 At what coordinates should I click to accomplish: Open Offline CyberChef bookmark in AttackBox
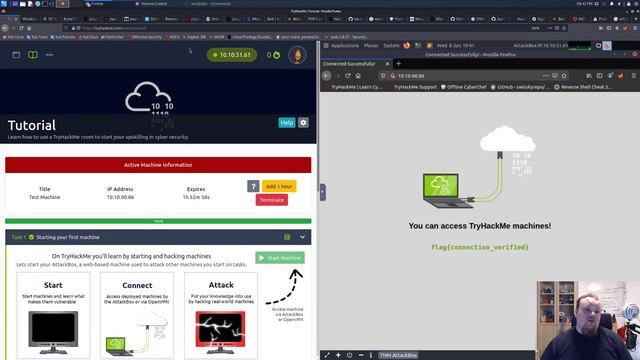[x=464, y=87]
